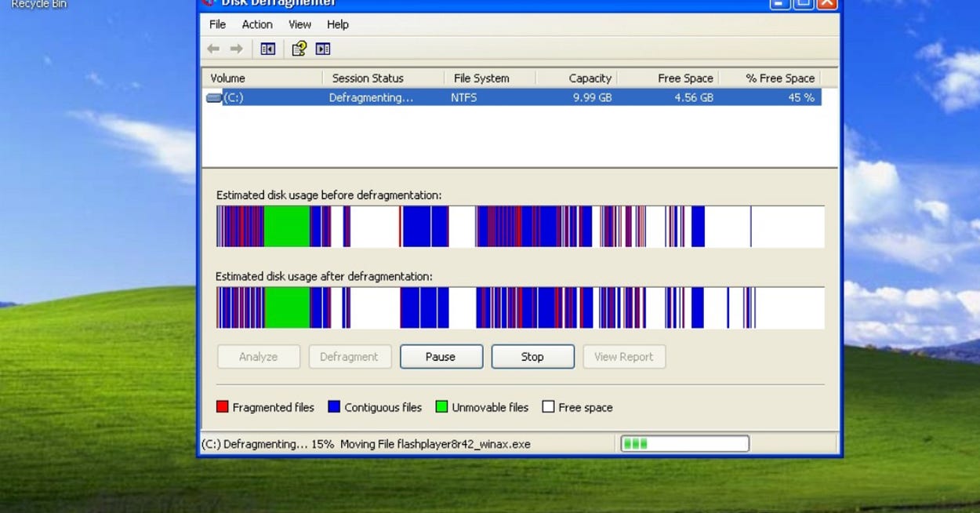Click the grayed Analyze button

[258, 356]
